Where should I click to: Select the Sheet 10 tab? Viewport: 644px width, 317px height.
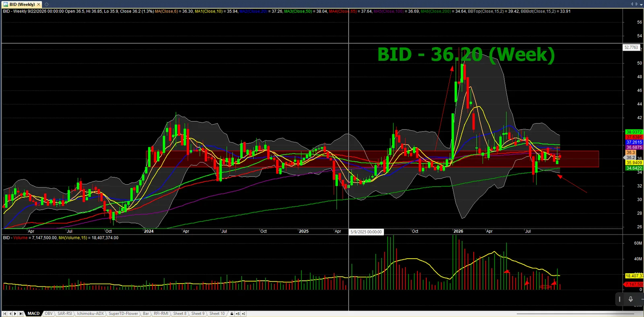pyautogui.click(x=217, y=314)
